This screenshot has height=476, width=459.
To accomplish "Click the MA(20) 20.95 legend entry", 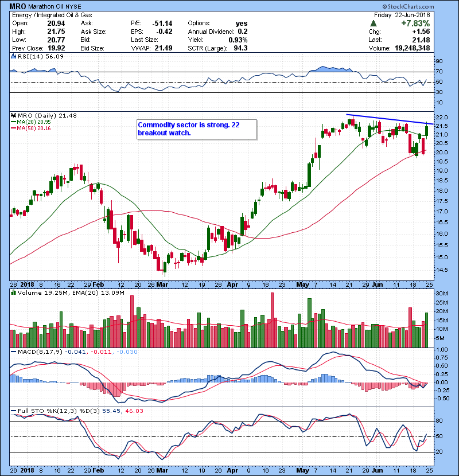I will pos(30,122).
